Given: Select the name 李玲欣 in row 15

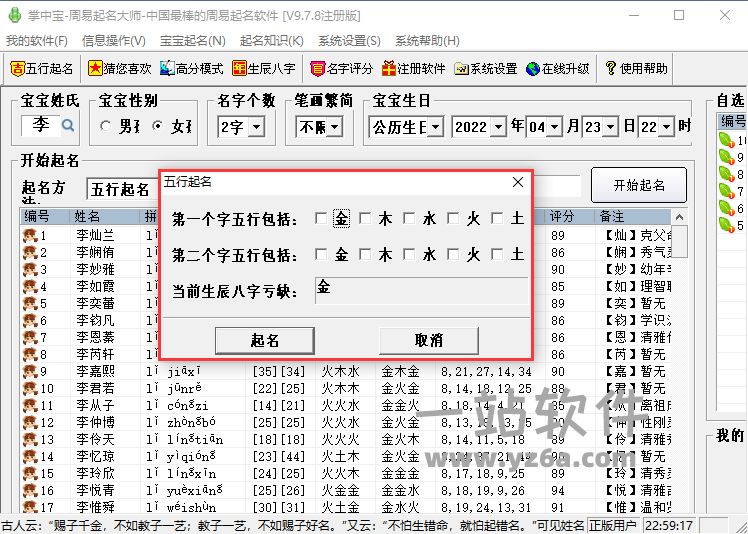Looking at the screenshot, I should [x=95, y=473].
